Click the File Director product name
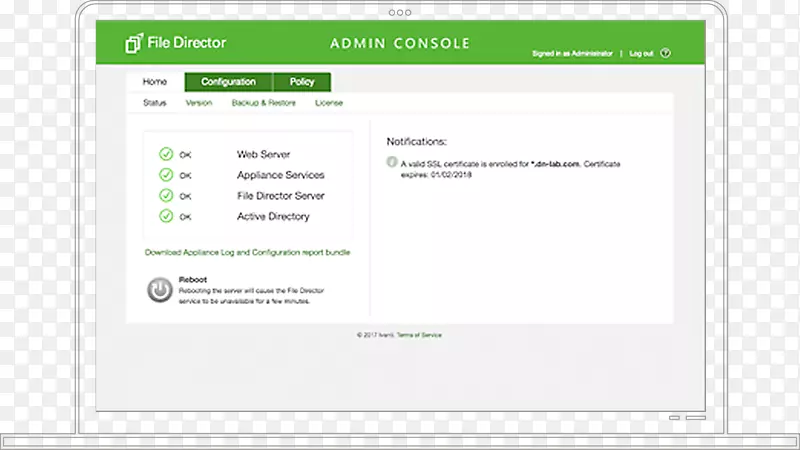This screenshot has height=450, width=800. tap(187, 42)
